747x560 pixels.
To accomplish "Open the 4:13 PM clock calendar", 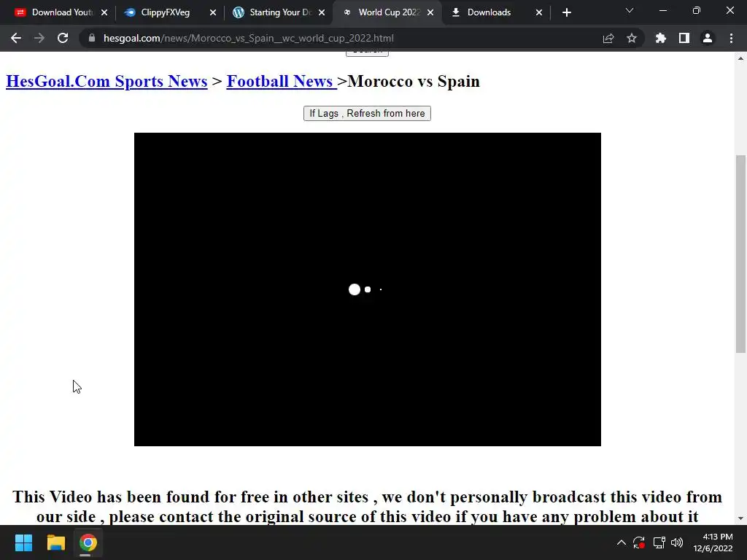I will (713, 542).
